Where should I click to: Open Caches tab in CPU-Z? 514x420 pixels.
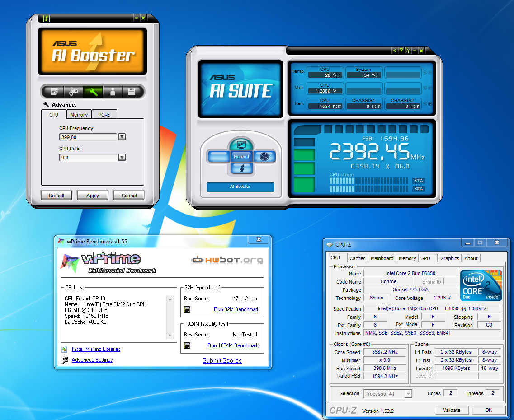357,258
